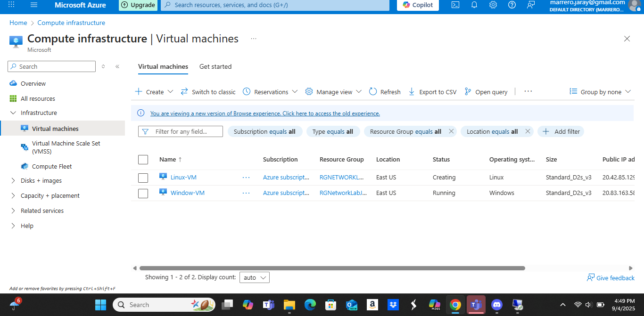644x316 pixels.
Task: Open the Type equals all filter
Action: [x=333, y=131]
